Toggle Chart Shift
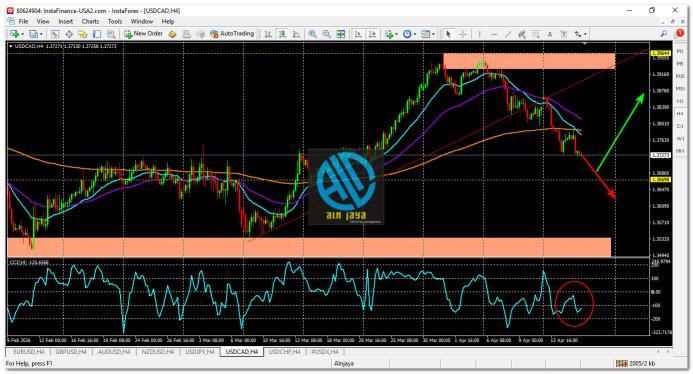The width and height of the screenshot is (693, 374). tap(373, 34)
